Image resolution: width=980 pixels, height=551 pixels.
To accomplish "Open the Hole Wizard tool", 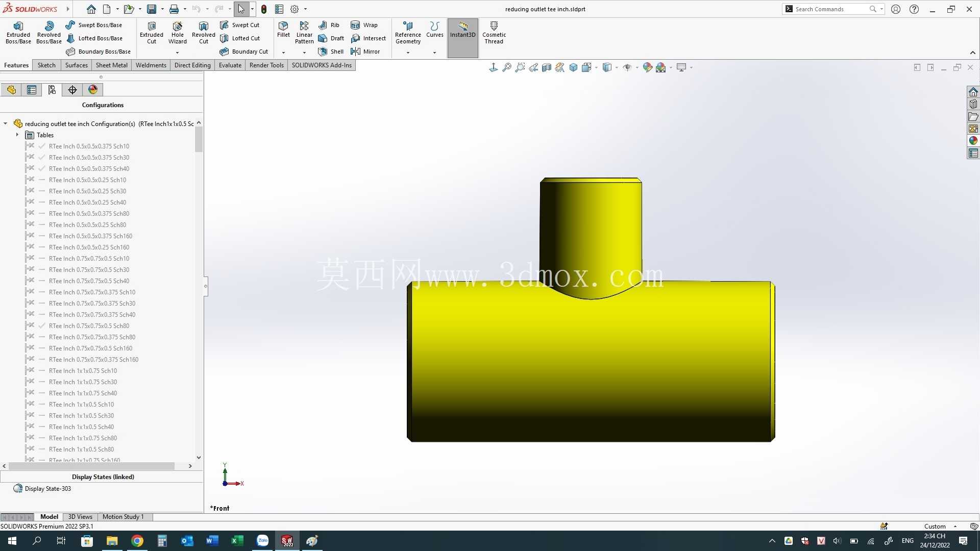I will pos(178,33).
